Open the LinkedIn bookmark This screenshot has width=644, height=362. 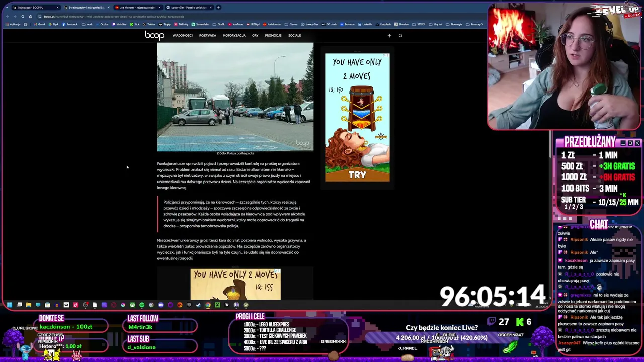pos(365,24)
